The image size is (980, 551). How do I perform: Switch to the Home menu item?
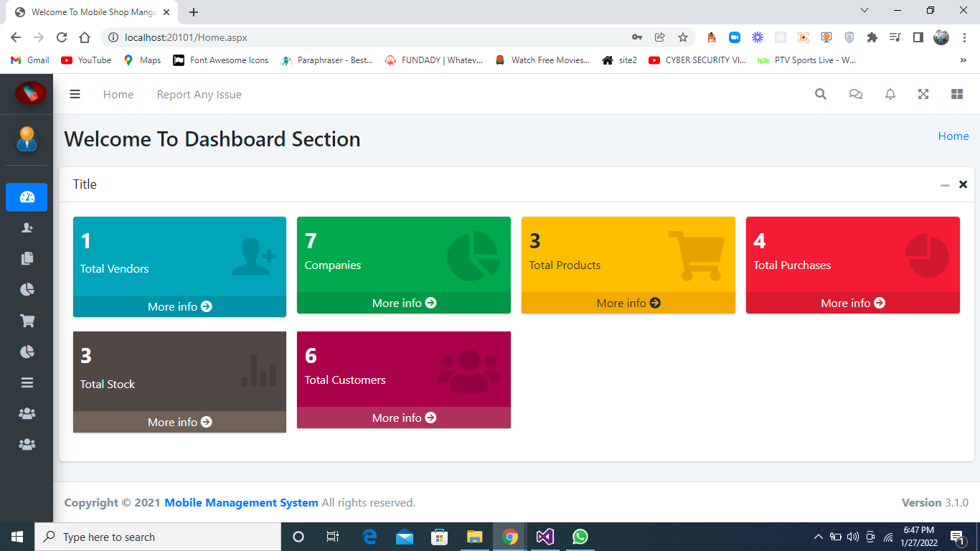click(118, 94)
